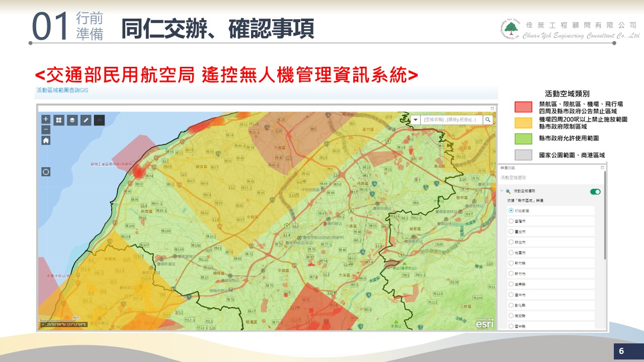Image resolution: width=644 pixels, height=362 pixels.
Task: Click the red restricted-zone legend swatch
Action: (523, 107)
